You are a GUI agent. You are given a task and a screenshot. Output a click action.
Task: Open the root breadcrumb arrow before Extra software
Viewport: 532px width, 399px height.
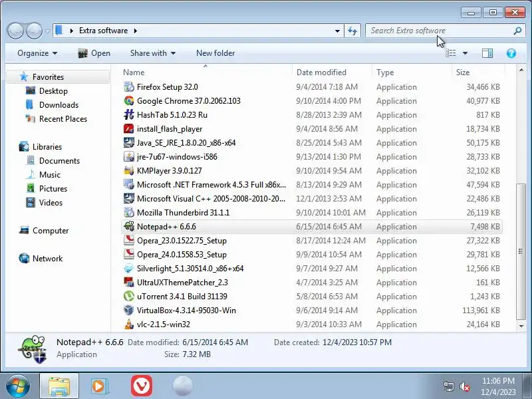click(72, 31)
